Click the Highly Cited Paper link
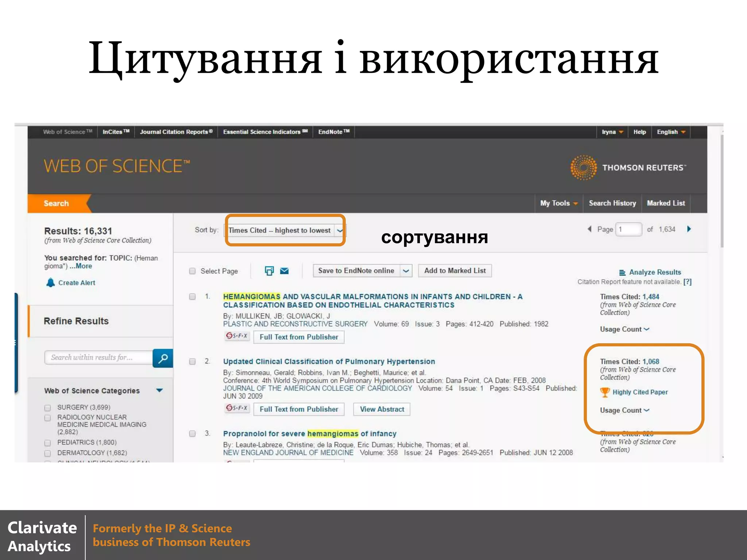Image resolution: width=747 pixels, height=560 pixels. 640,392
